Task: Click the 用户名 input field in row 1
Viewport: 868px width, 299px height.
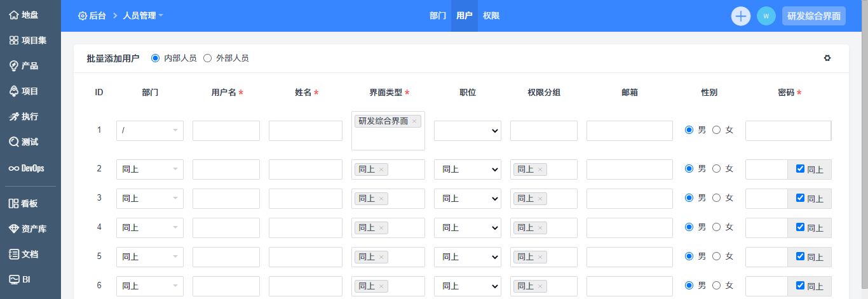Action: pos(226,131)
